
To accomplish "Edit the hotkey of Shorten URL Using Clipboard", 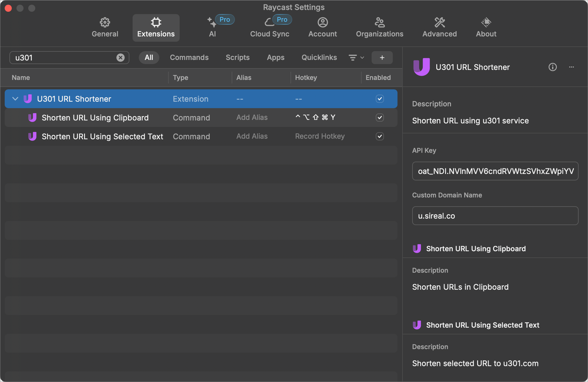I will click(x=315, y=118).
